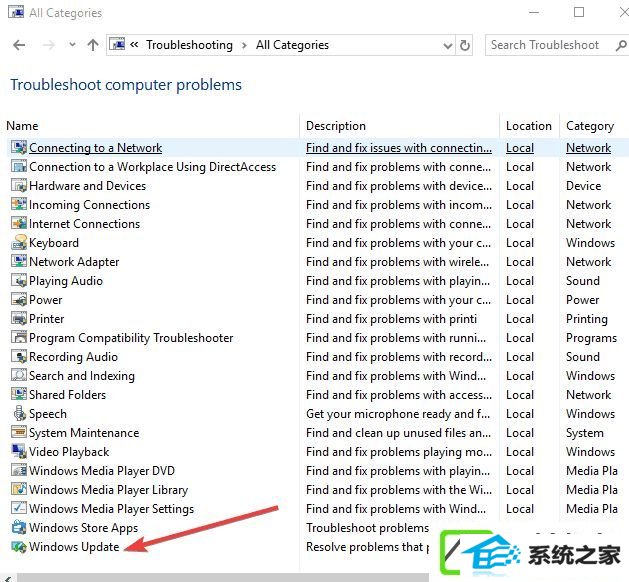Select the Keyboard row name
629x582 pixels.
[54, 243]
